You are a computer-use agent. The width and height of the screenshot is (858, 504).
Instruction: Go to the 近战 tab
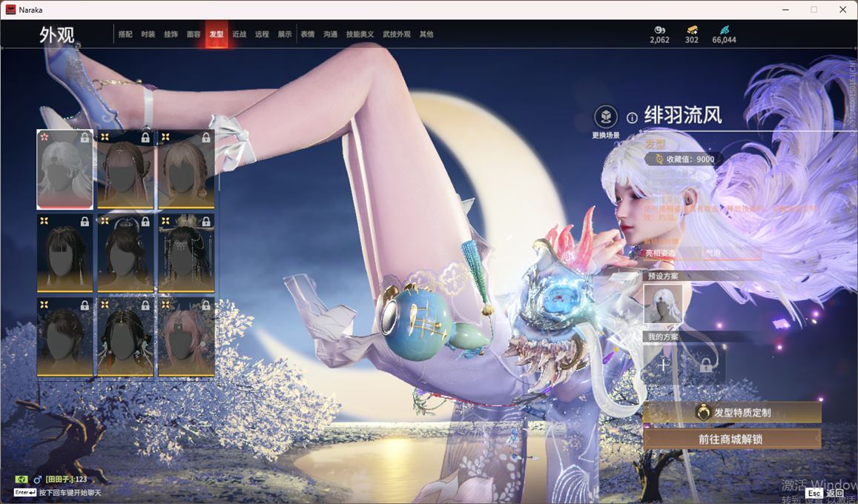tap(239, 34)
